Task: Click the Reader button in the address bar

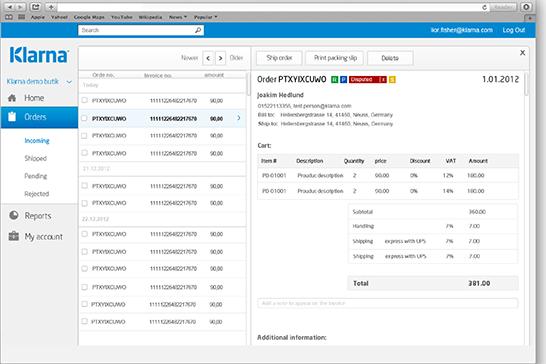Action: pyautogui.click(x=503, y=7)
